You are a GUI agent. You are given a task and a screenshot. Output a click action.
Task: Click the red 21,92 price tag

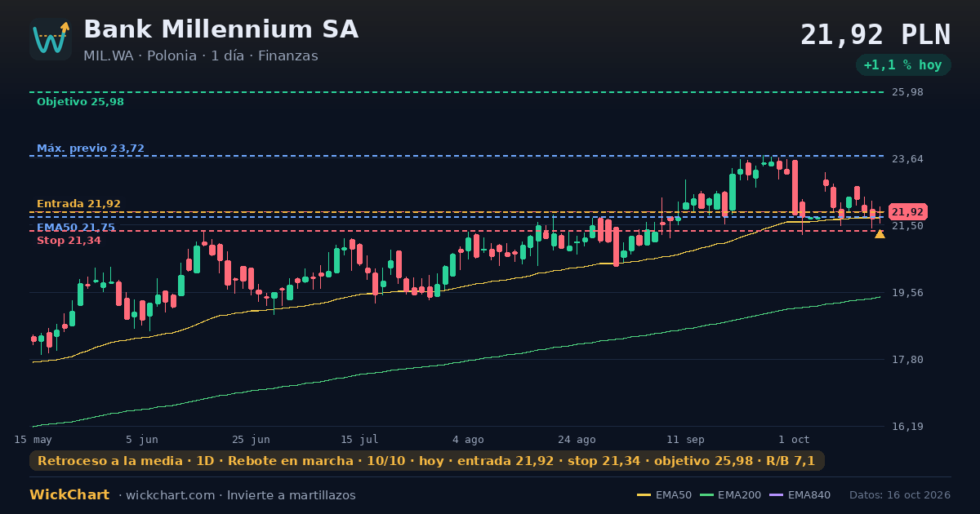pyautogui.click(x=907, y=212)
